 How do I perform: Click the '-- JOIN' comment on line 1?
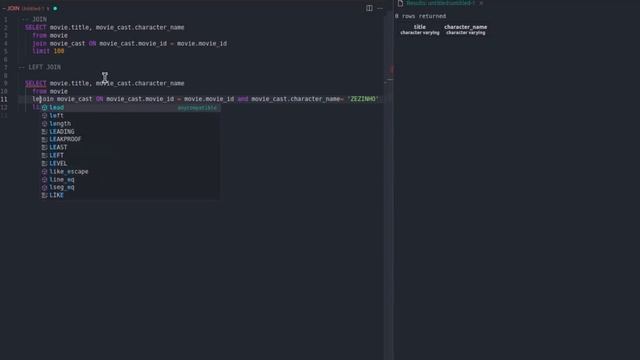pyautogui.click(x=34, y=19)
